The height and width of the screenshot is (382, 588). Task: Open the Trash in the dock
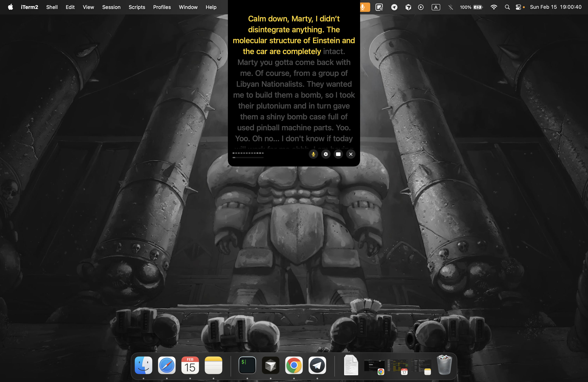444,365
